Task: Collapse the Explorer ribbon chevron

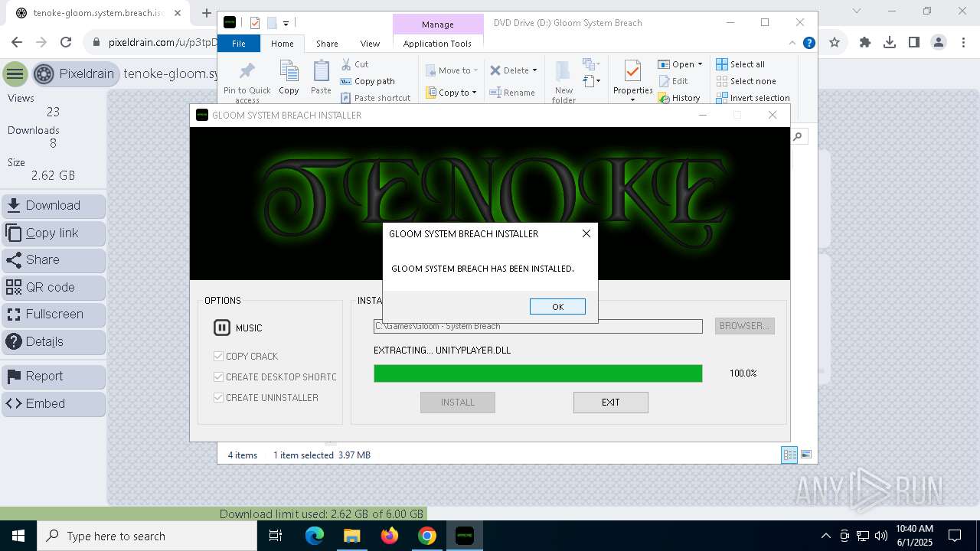Action: [x=792, y=44]
